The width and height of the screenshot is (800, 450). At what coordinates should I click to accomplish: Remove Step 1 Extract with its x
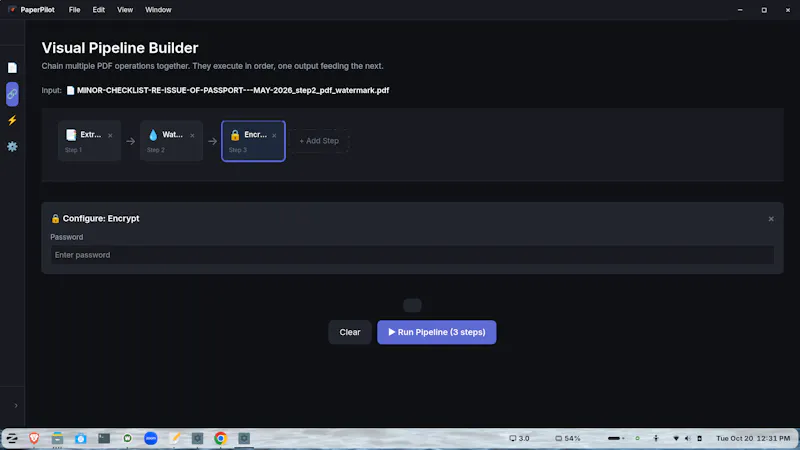[110, 136]
